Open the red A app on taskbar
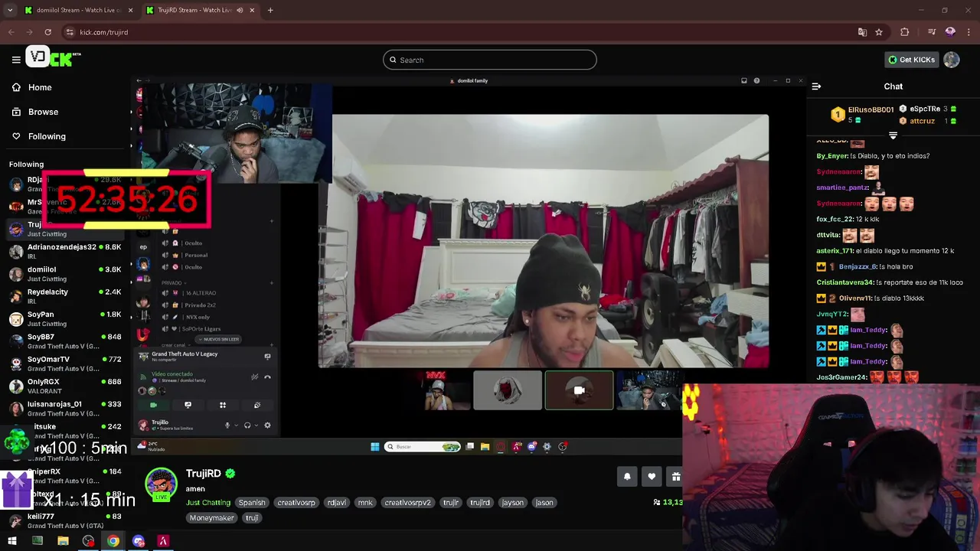 163,541
